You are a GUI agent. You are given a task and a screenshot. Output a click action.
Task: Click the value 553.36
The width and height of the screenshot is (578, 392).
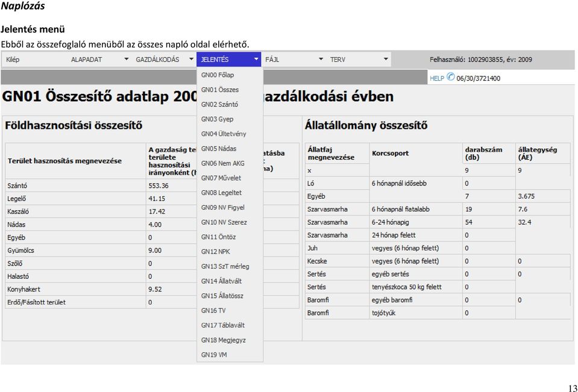point(159,185)
